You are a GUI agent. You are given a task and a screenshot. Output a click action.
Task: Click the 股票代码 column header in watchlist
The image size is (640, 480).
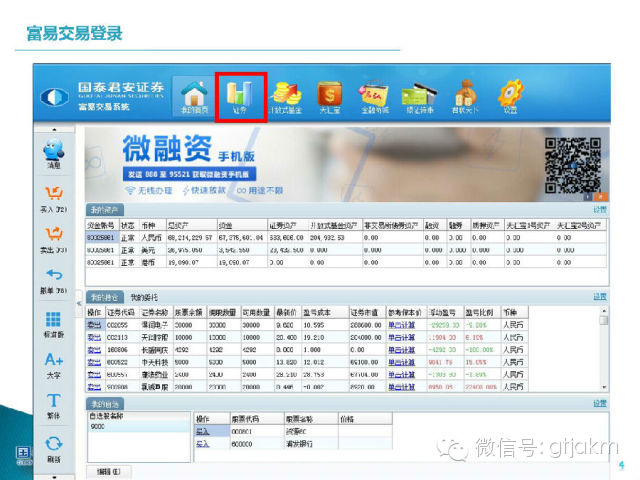(257, 419)
